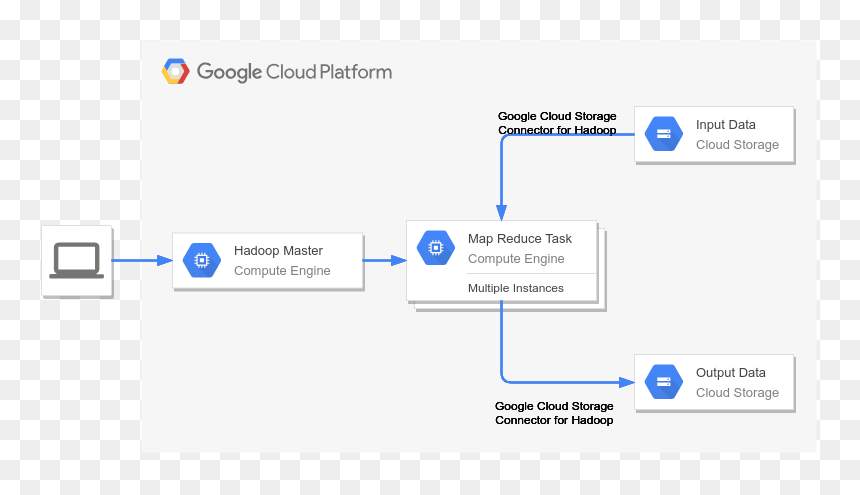This screenshot has width=860, height=495.
Task: Click the Google Cloud Platform hexagon logo
Action: 176,71
